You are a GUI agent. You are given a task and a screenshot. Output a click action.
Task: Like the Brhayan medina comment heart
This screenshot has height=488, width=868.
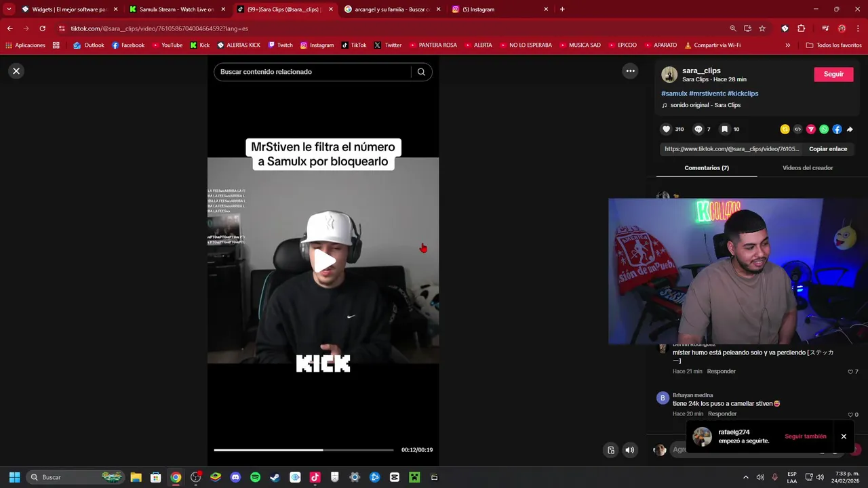tap(850, 414)
